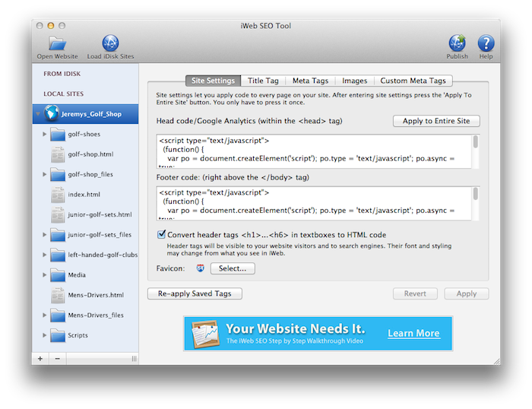Click LOCAL SITES sidebar heading
This screenshot has width=532, height=409.
(63, 94)
